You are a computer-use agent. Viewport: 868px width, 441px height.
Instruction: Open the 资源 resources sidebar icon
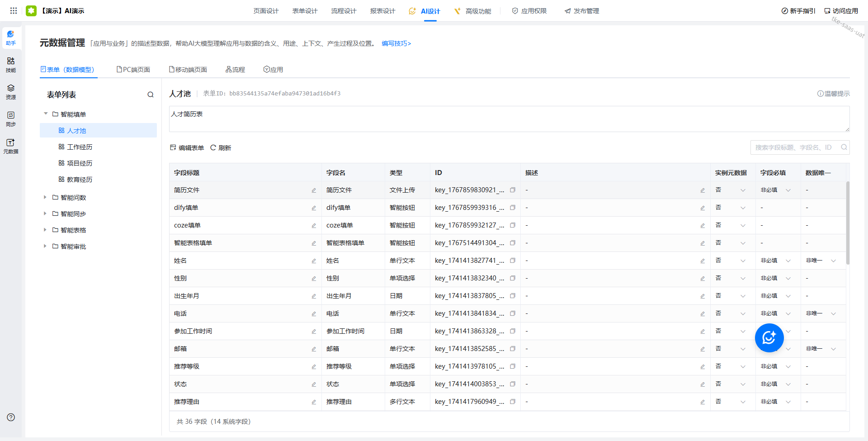coord(11,92)
